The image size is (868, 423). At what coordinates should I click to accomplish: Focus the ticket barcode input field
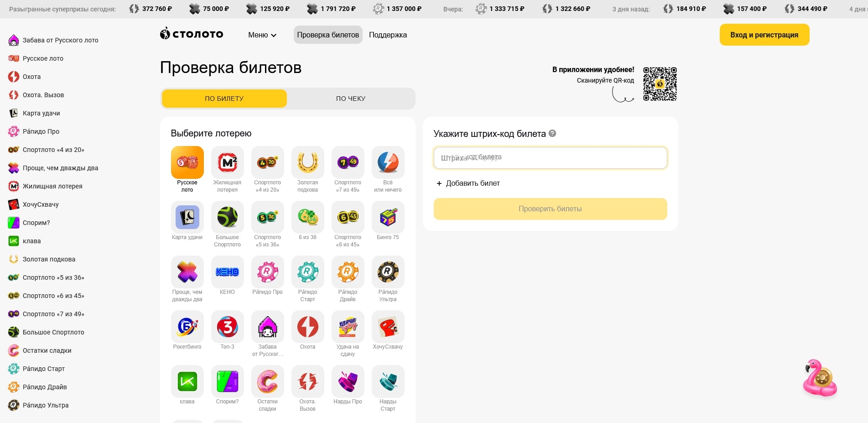pos(550,157)
